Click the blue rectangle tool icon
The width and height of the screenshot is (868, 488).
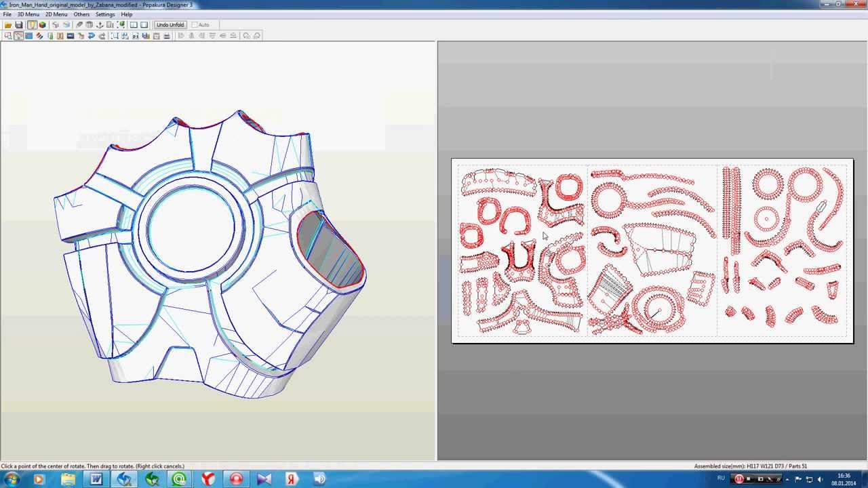coord(28,35)
